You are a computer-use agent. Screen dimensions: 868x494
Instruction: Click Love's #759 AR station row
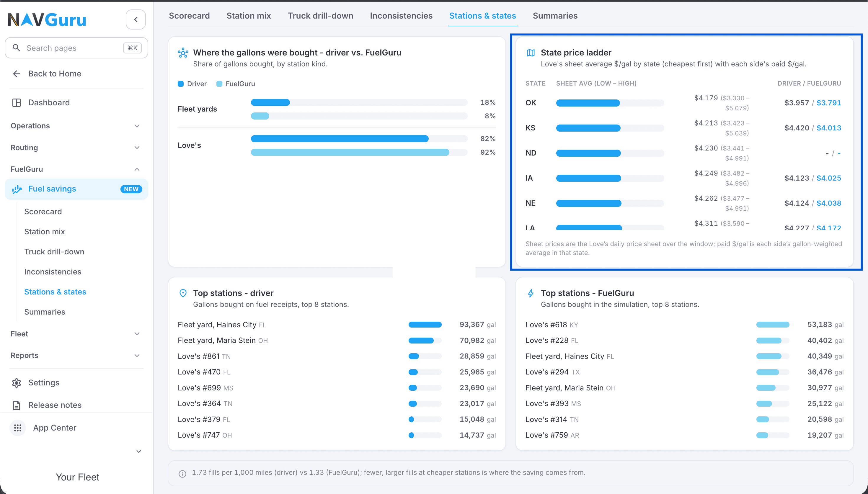(x=684, y=435)
